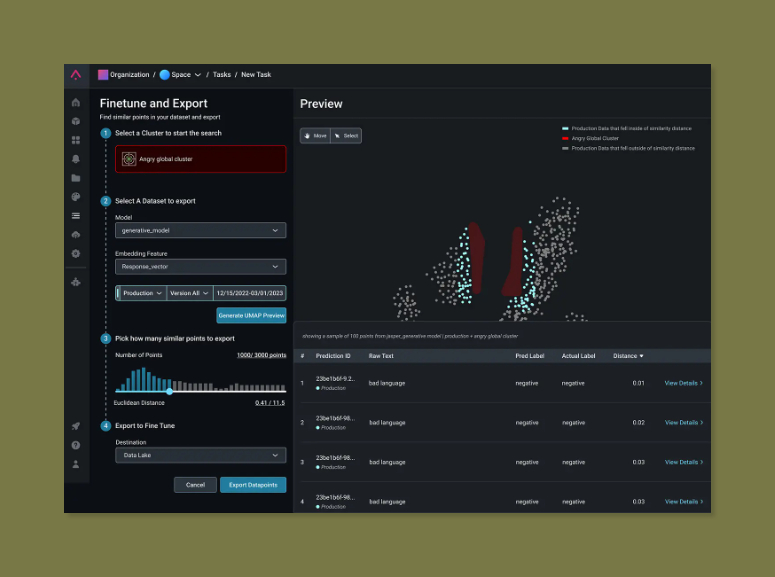The image size is (775, 577).
Task: Open the Home icon in sidebar
Action: (x=76, y=102)
